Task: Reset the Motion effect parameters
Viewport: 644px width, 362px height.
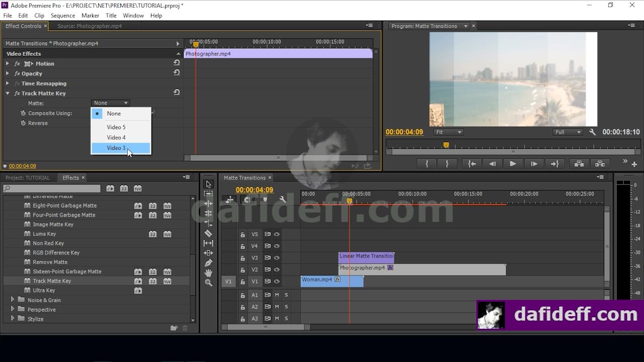Action: click(177, 63)
